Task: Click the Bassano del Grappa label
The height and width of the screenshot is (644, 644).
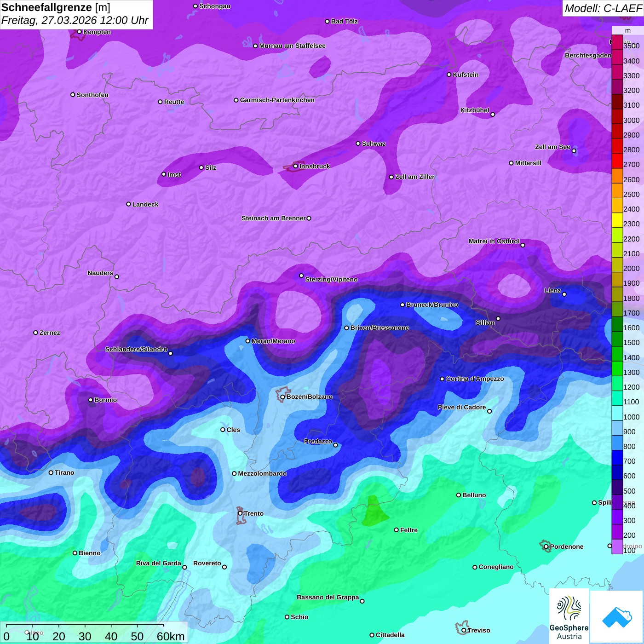Action: [x=328, y=597]
